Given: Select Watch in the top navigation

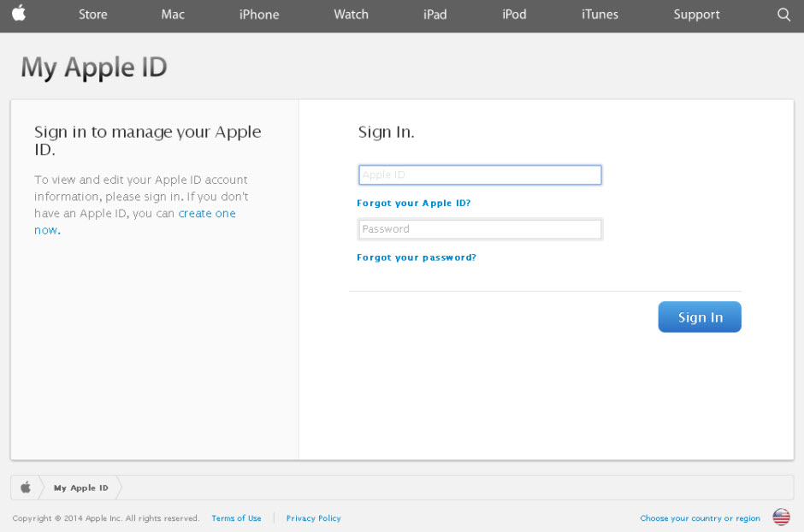Looking at the screenshot, I should pos(352,15).
